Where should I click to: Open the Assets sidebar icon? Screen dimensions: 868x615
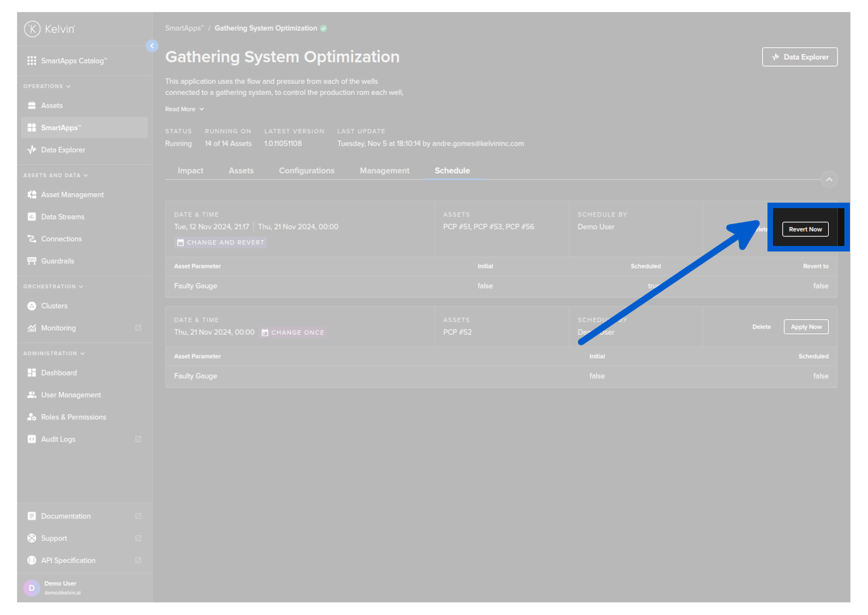coord(32,105)
